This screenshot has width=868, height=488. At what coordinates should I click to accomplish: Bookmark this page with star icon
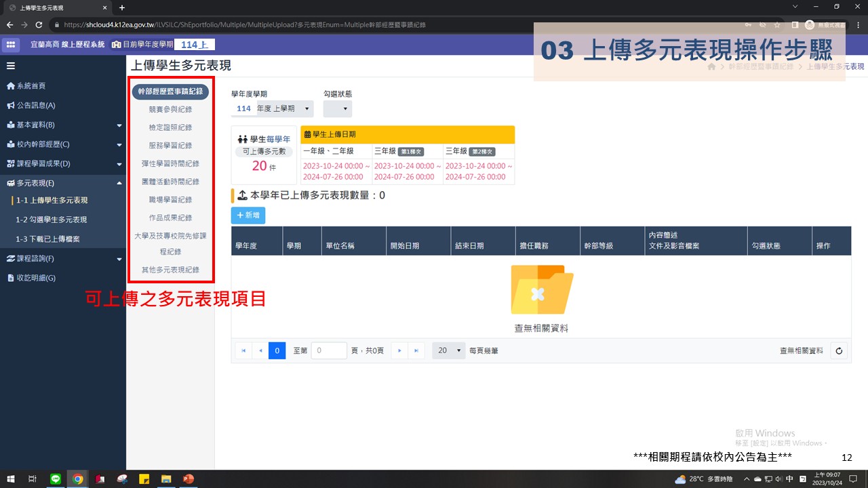click(777, 24)
